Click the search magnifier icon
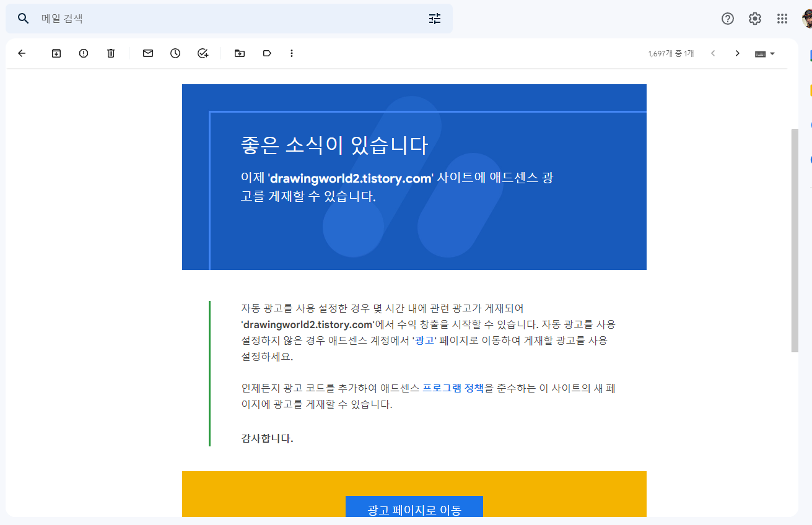Screen dimensions: 812x525 pos(24,19)
